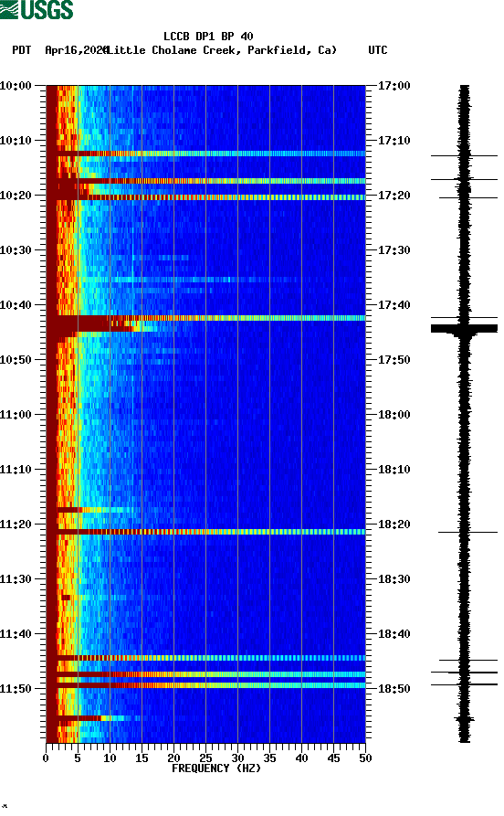Click the 'UTC' timezone label

tap(378, 50)
